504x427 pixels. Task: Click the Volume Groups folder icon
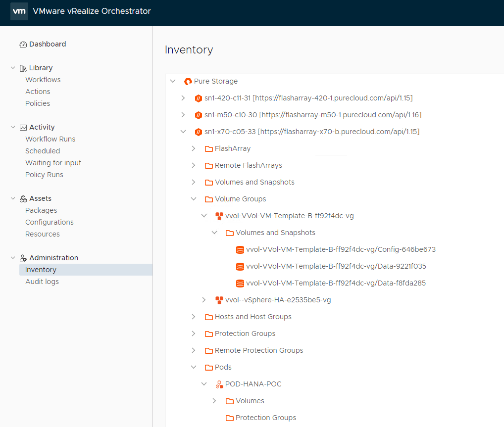click(x=209, y=199)
